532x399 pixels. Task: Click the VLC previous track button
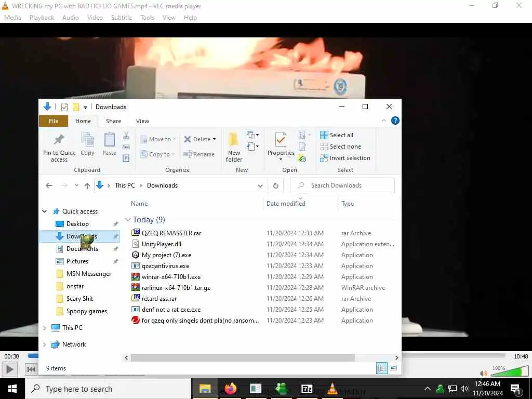pos(31,369)
